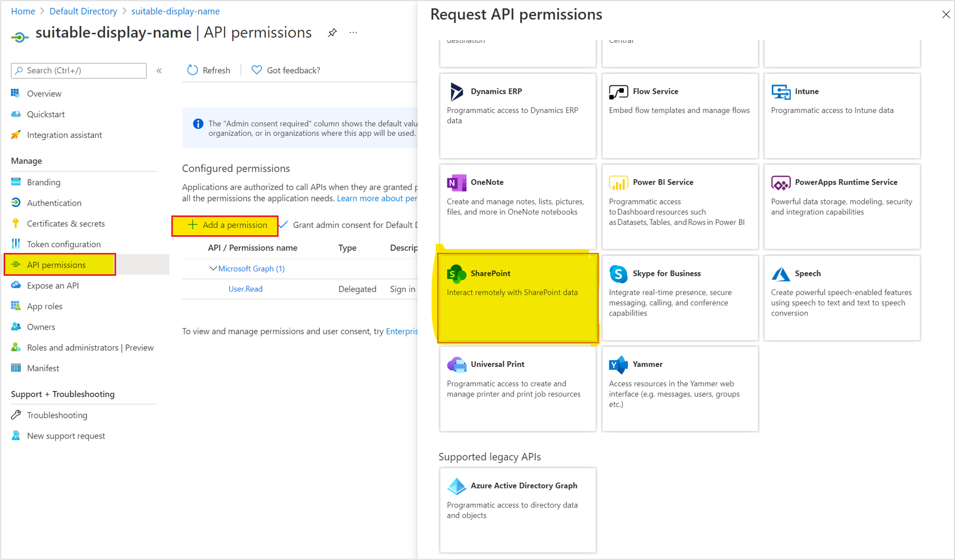The width and height of the screenshot is (955, 560).
Task: Open Expose an API page
Action: [53, 285]
